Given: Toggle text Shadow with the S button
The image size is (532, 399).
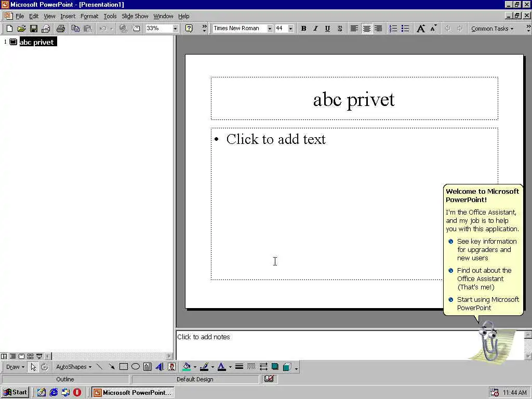Looking at the screenshot, I should pyautogui.click(x=340, y=29).
